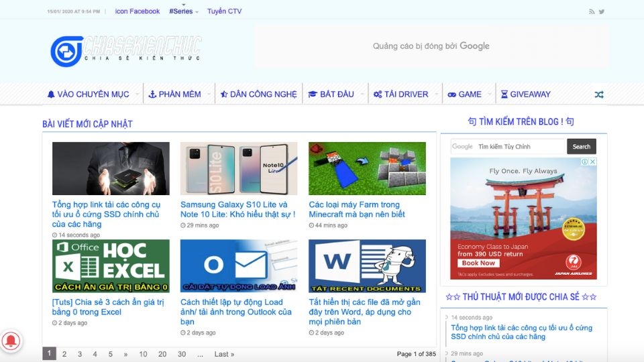644x362 pixels.
Task: Click the Galaxy S10 Lite phones thumbnail
Action: point(239,168)
